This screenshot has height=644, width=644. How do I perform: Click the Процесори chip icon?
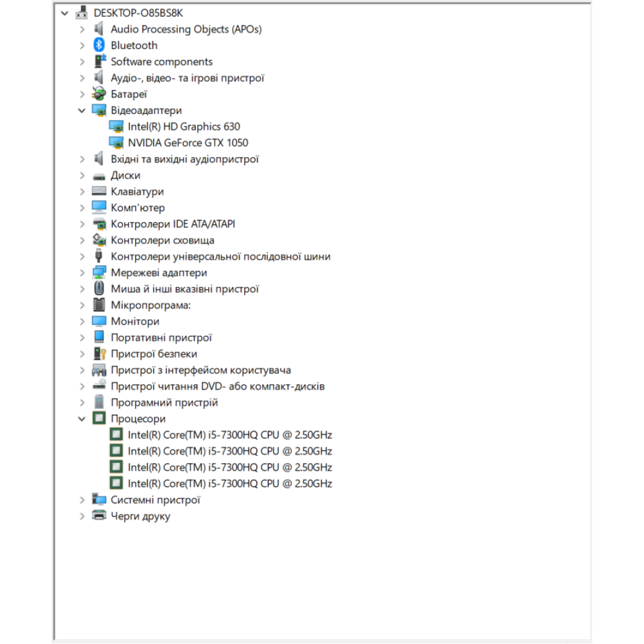[x=99, y=419]
